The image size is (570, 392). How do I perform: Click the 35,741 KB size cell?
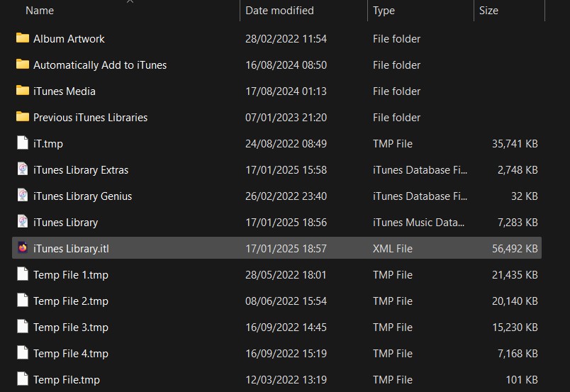[515, 144]
